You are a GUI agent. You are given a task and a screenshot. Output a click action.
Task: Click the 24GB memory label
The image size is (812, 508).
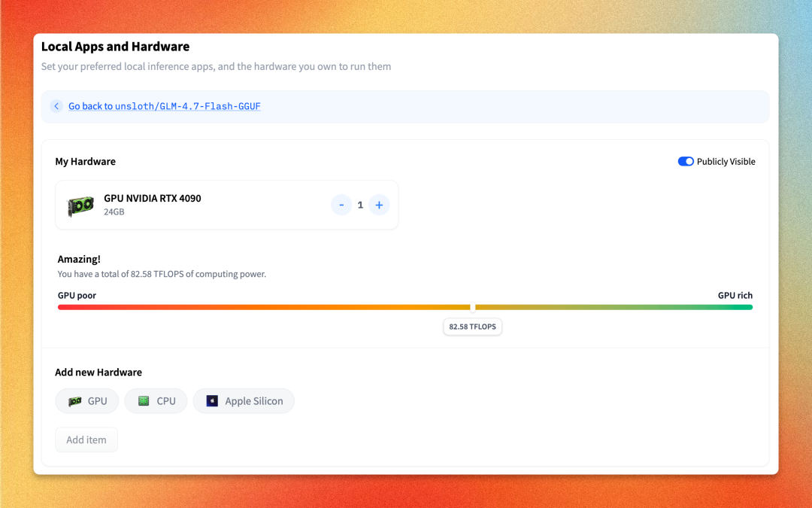coord(114,211)
